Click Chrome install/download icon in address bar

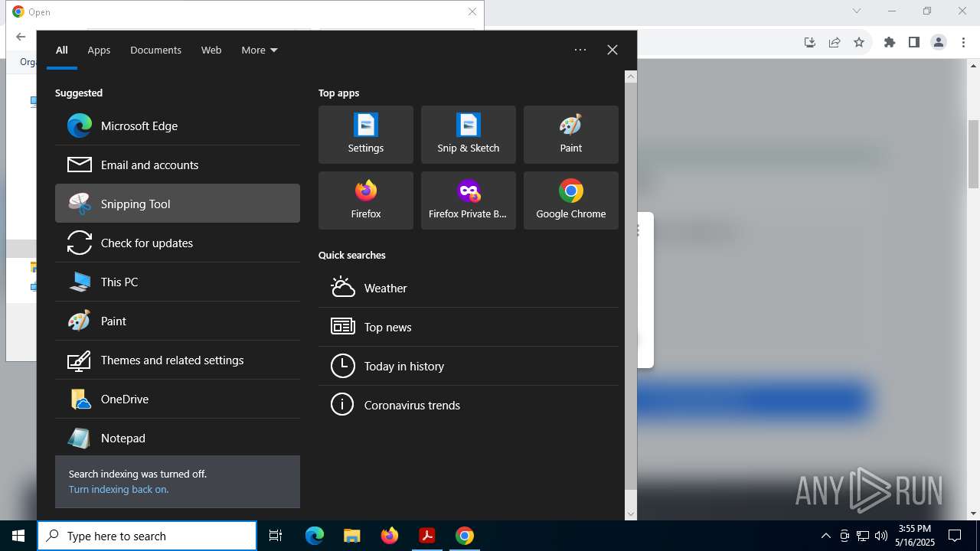click(x=810, y=42)
